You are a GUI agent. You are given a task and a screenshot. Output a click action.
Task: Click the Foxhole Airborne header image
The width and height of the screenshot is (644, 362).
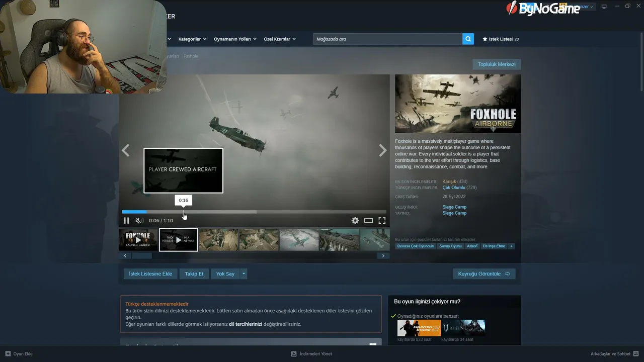point(458,104)
